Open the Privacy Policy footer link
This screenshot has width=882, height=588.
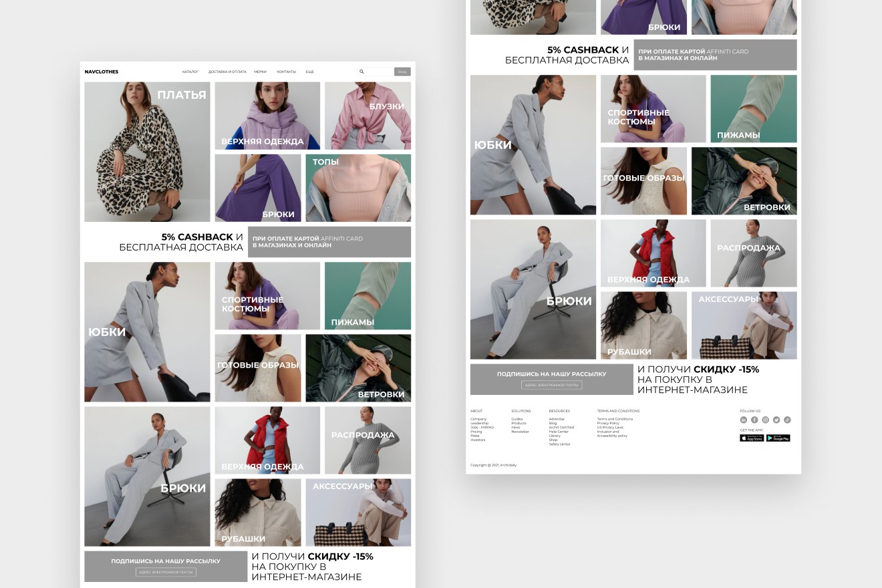(608, 423)
